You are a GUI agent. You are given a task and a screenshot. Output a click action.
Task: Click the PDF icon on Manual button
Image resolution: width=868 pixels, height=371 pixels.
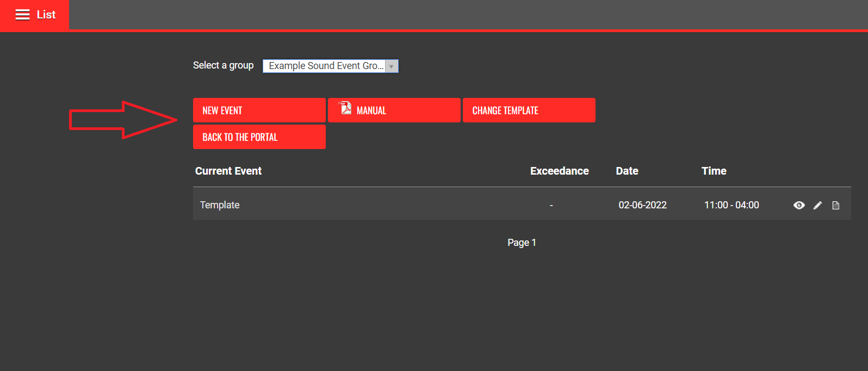tap(345, 108)
